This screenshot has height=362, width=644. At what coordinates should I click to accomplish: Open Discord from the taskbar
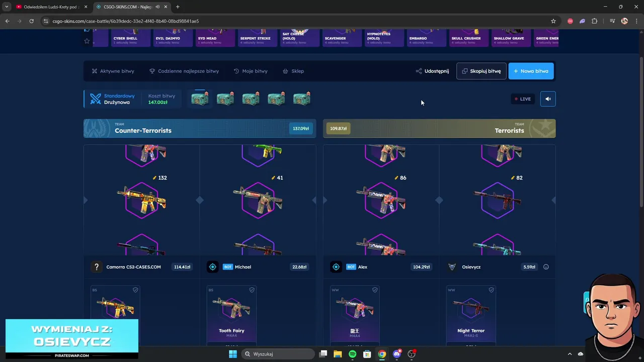[x=397, y=354]
